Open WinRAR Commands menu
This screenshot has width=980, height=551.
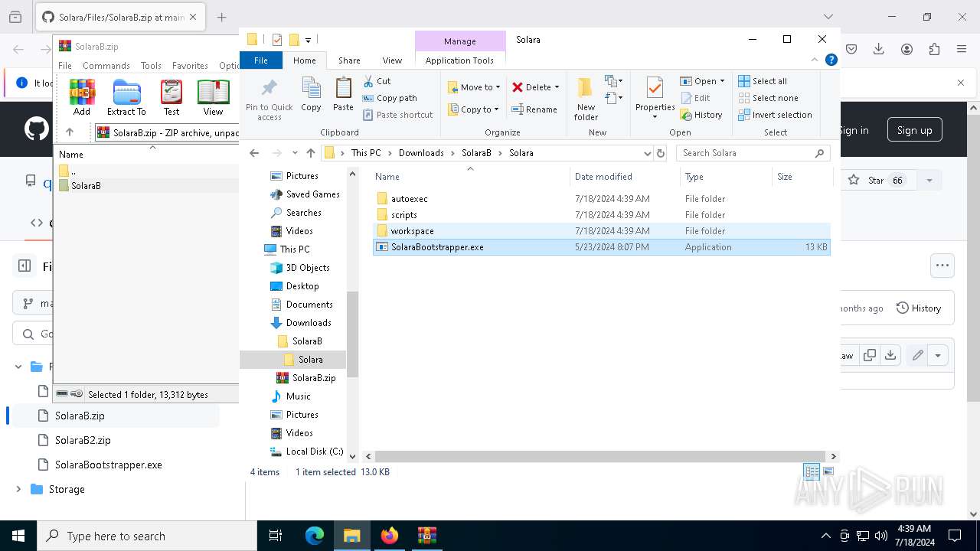click(106, 66)
